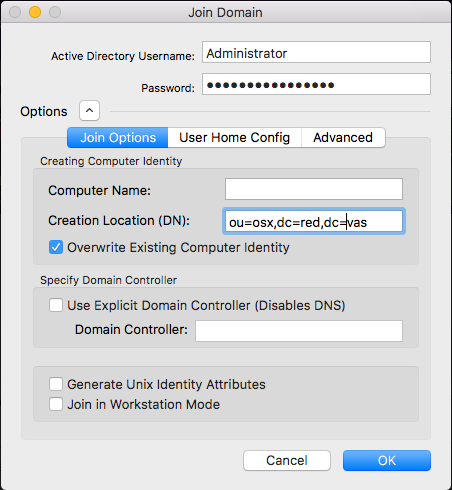
Task: Check Generate Unix Identity Attributes
Action: tap(56, 384)
